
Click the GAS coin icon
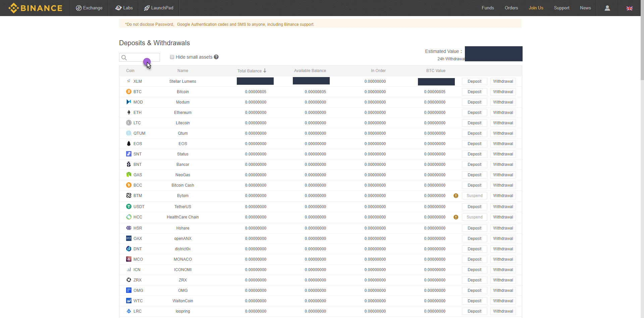pyautogui.click(x=129, y=175)
